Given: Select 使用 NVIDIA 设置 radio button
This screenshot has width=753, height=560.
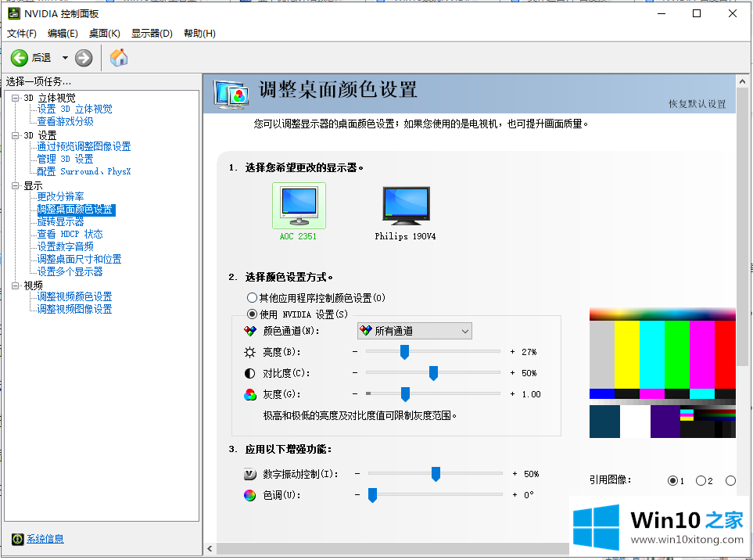Looking at the screenshot, I should tap(252, 314).
